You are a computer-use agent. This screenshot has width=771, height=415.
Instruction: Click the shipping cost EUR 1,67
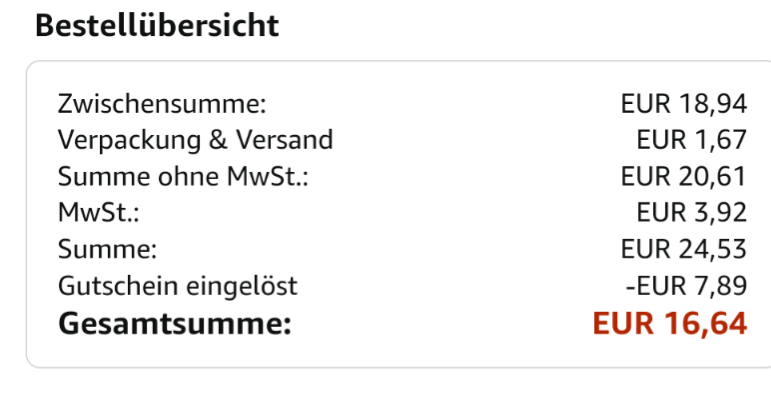(691, 140)
